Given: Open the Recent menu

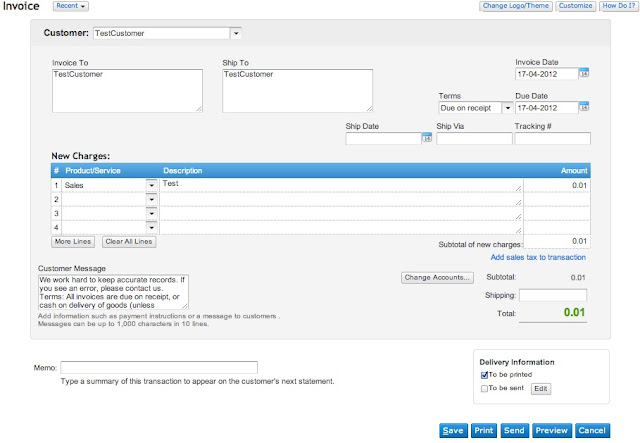Looking at the screenshot, I should 71,6.
